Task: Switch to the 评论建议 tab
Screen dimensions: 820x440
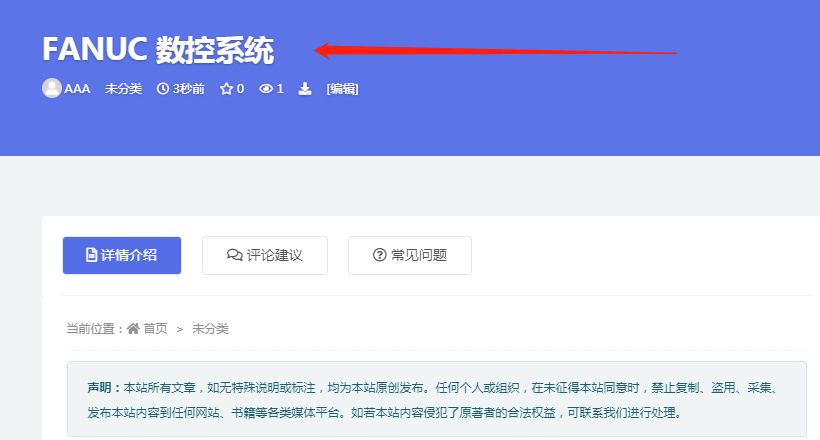Action: [x=265, y=255]
